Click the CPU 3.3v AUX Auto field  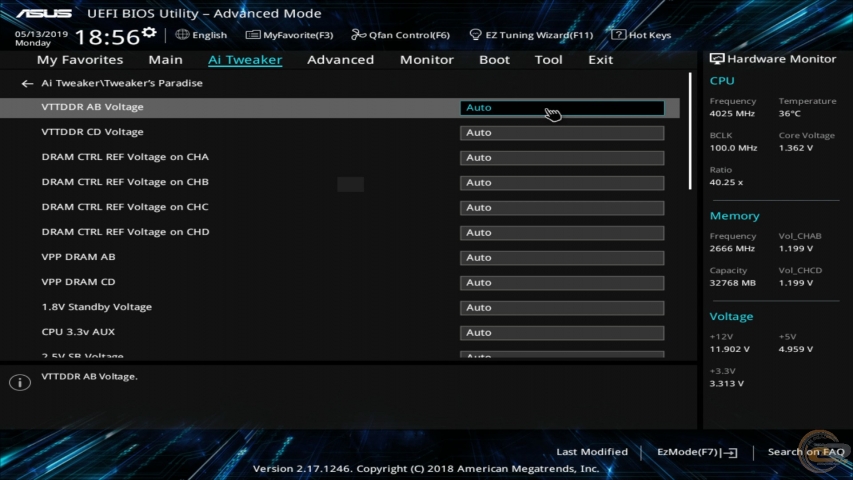[562, 333]
